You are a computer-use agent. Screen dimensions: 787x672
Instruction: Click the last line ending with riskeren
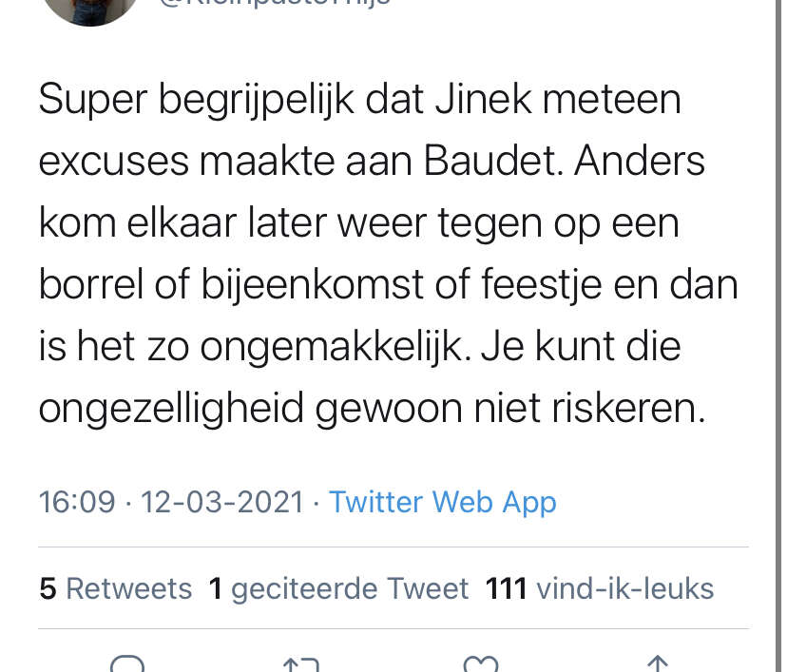coord(373,410)
